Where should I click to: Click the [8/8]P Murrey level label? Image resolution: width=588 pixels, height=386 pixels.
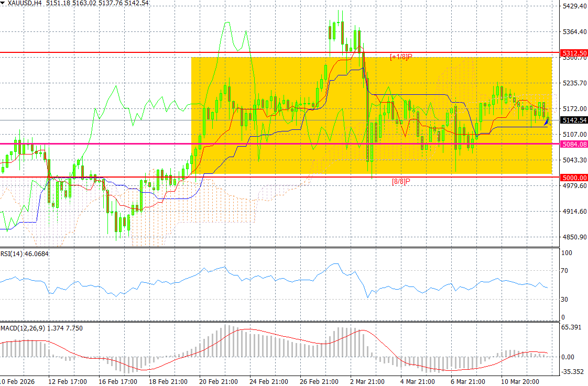pyautogui.click(x=401, y=182)
